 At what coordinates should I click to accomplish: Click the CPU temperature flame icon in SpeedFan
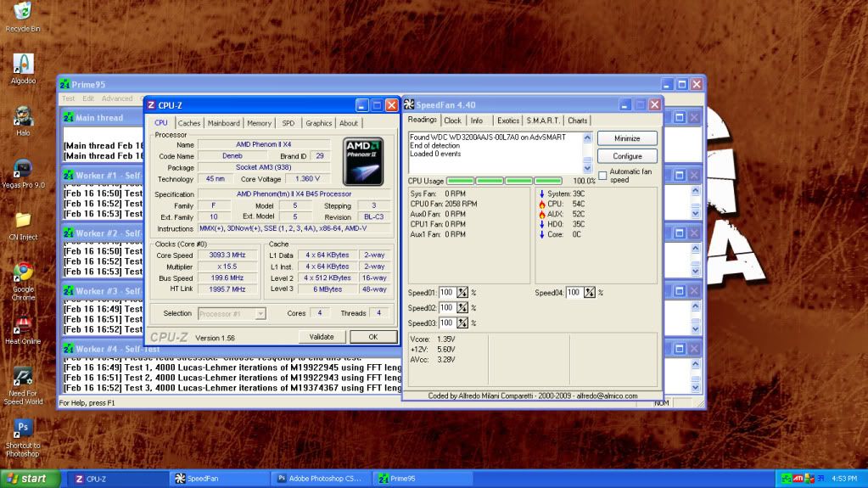click(542, 204)
